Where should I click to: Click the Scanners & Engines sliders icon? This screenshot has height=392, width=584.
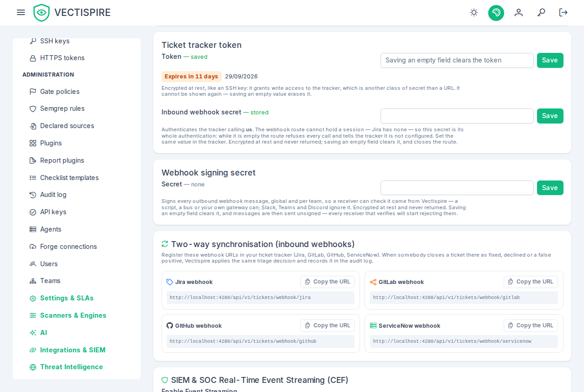33,315
